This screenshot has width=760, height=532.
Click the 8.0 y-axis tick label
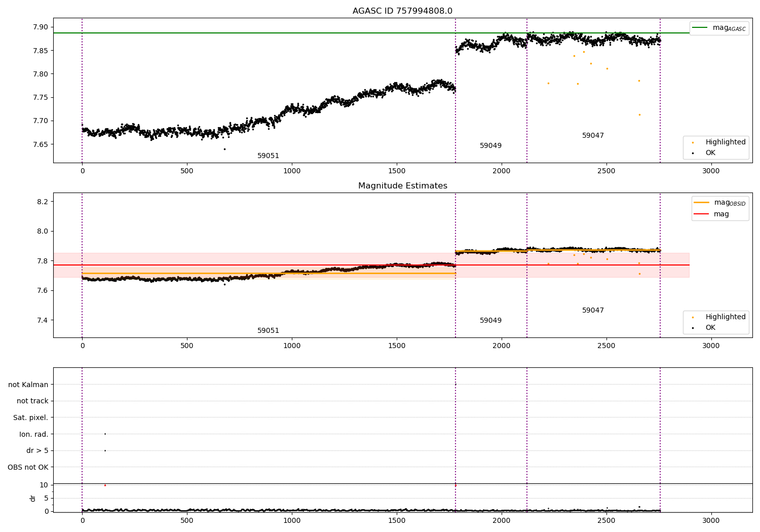(43, 232)
